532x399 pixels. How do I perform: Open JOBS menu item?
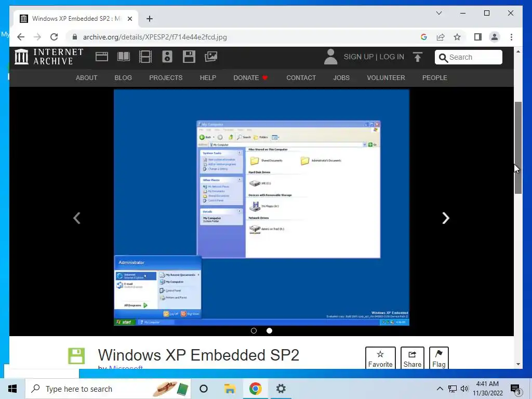click(341, 78)
